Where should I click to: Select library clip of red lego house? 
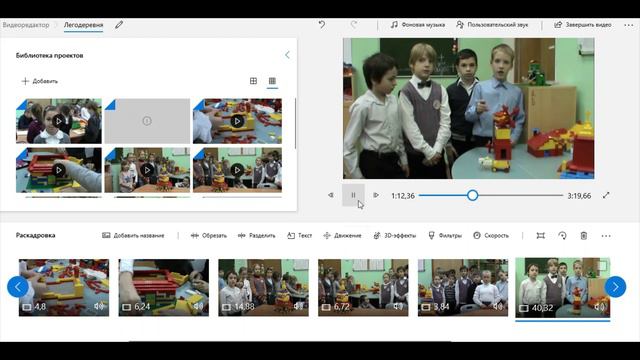tap(59, 170)
